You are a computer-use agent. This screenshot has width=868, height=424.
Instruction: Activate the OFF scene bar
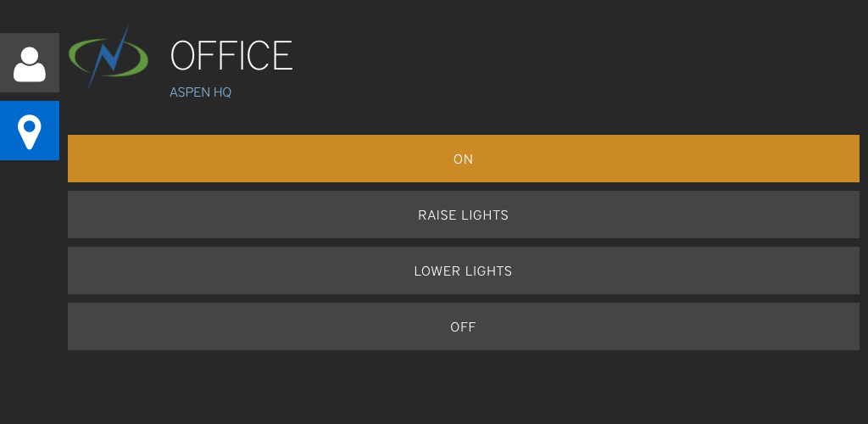pyautogui.click(x=464, y=326)
